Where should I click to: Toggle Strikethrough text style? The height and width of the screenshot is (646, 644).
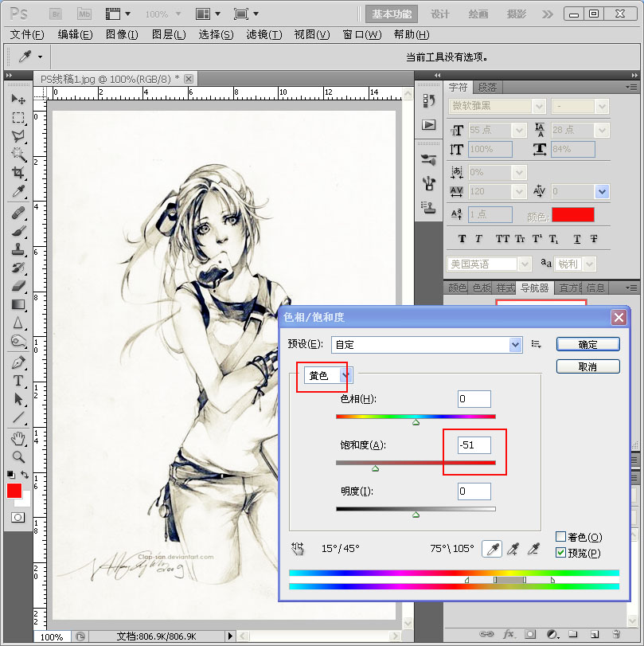pyautogui.click(x=594, y=239)
